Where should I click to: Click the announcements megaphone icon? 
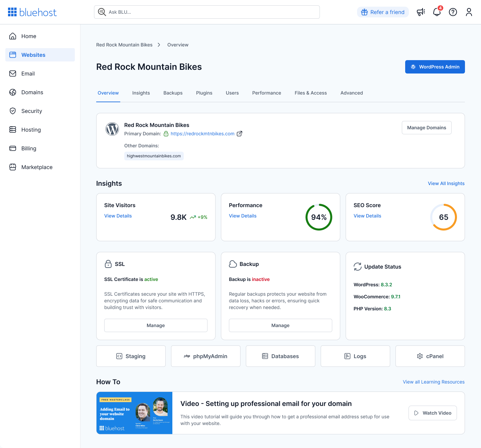[x=421, y=12]
